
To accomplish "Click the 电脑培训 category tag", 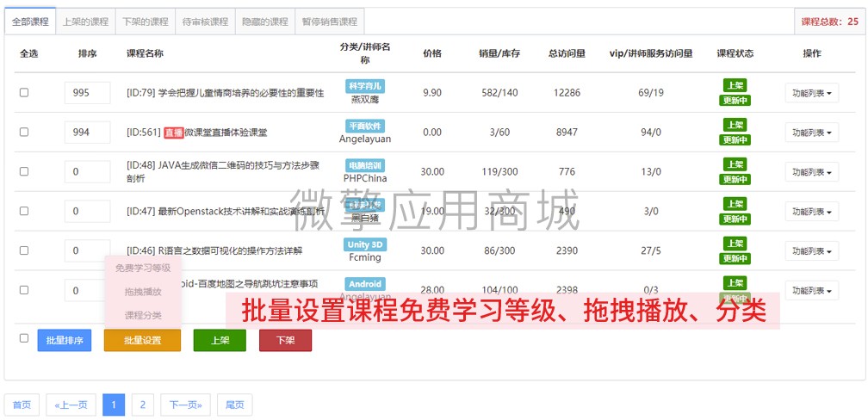I will [365, 165].
